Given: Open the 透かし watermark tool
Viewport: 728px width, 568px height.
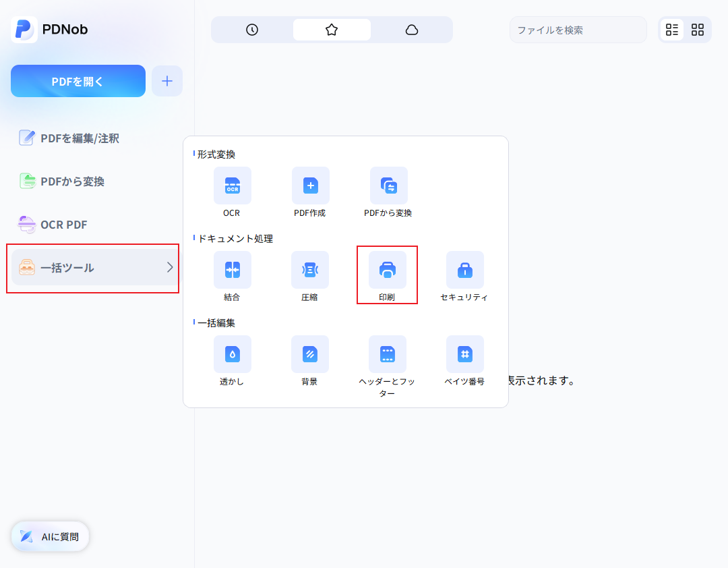Looking at the screenshot, I should (232, 354).
